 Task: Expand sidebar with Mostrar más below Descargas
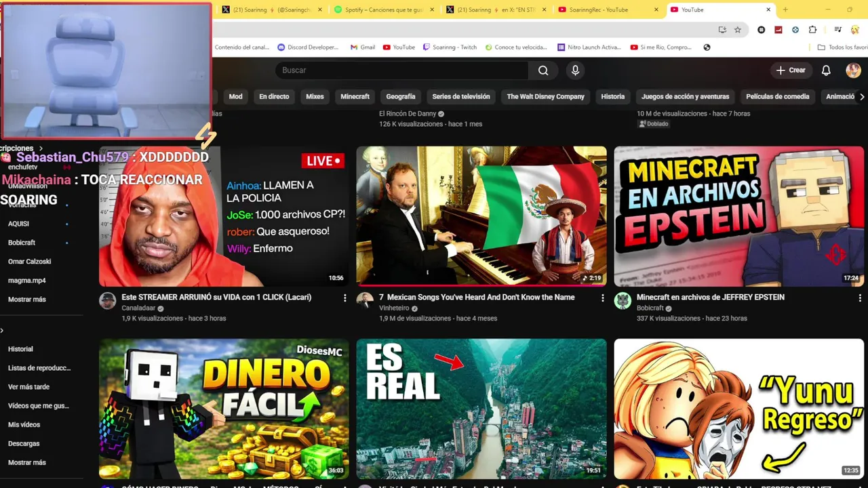click(27, 463)
